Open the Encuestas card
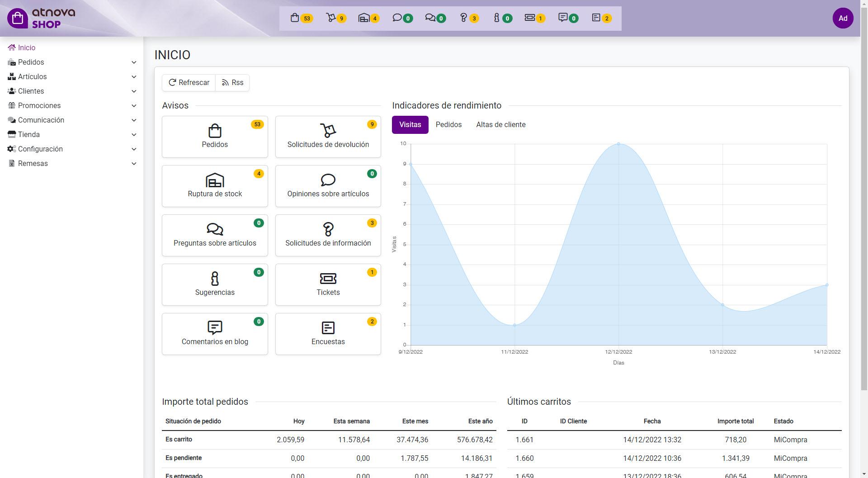868x478 pixels. 328,334
